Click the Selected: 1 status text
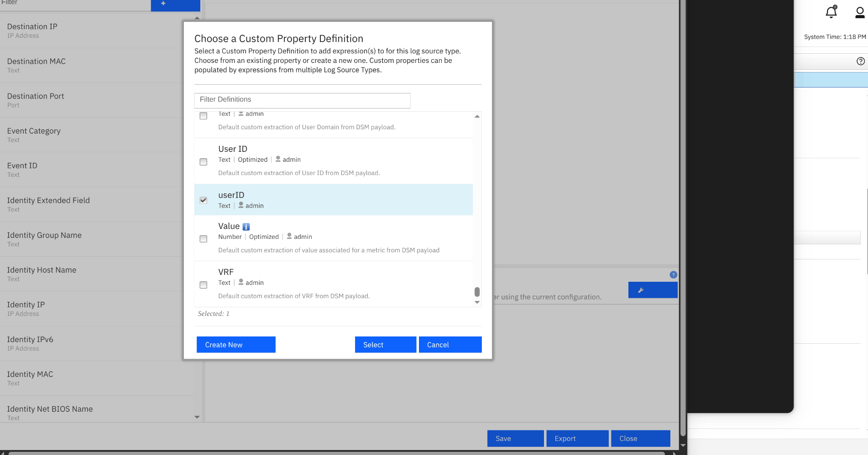The image size is (868, 455). (x=214, y=314)
